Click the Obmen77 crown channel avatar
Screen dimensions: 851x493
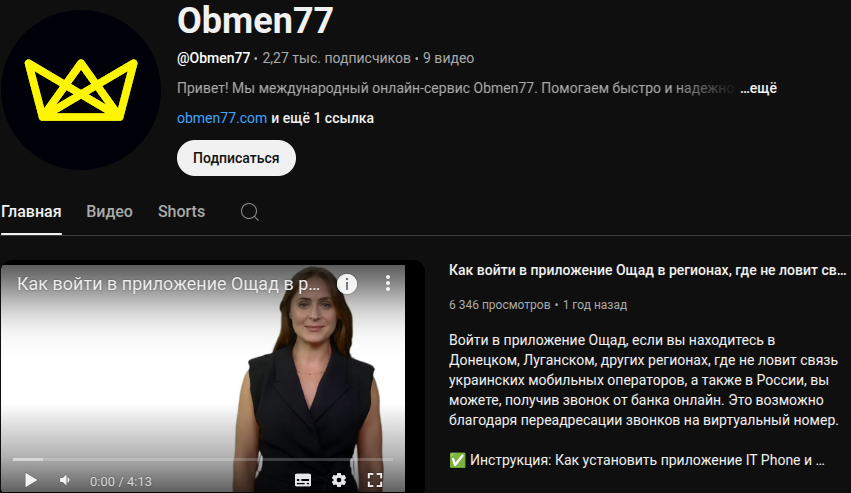point(80,90)
